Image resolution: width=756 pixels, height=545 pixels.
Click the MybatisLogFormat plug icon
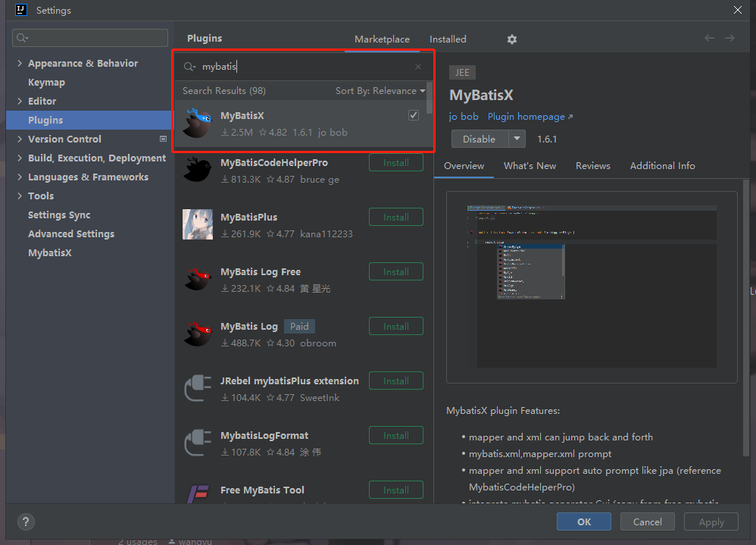(198, 443)
